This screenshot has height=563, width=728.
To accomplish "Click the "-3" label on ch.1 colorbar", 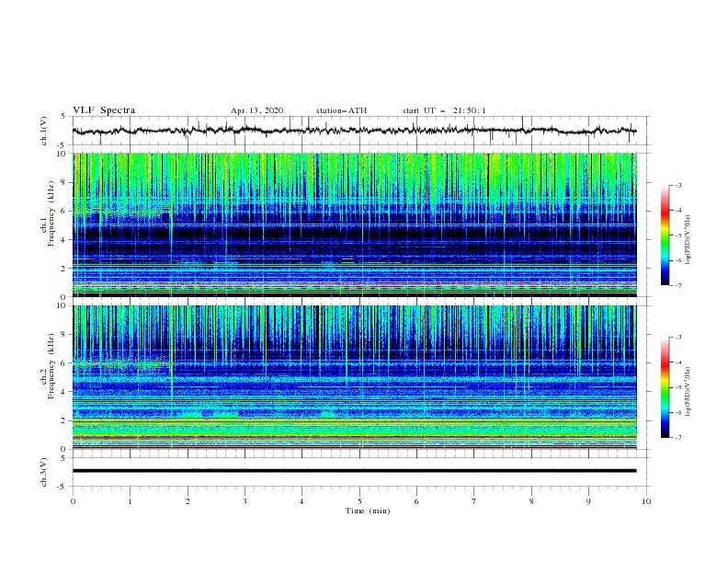I will [677, 186].
